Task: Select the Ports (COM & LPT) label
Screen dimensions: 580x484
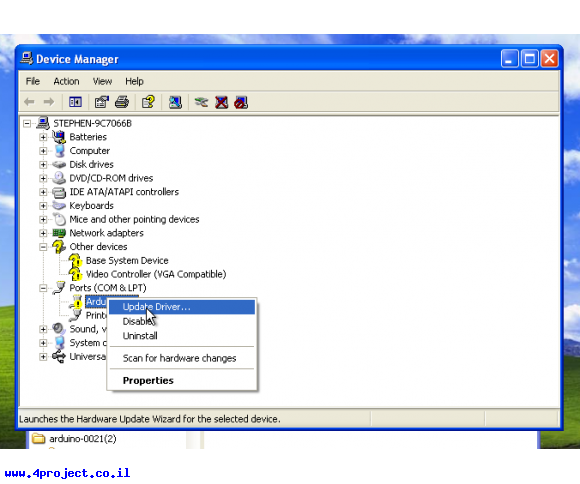Action: tap(108, 288)
